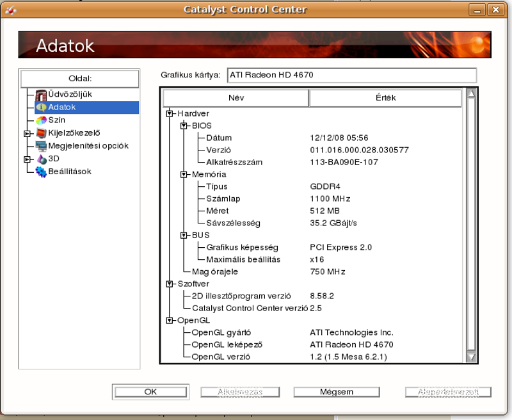Expand the 3D tree node
The image size is (512, 420).
click(27, 159)
